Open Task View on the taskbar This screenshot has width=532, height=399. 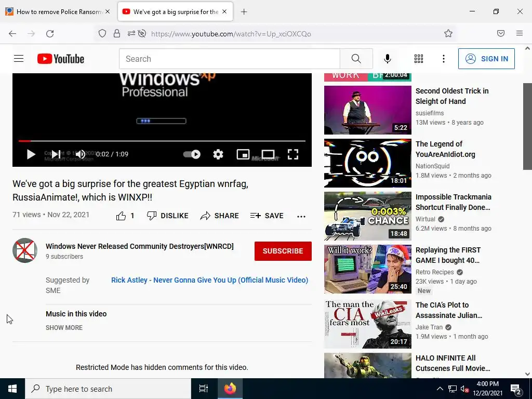pyautogui.click(x=204, y=389)
